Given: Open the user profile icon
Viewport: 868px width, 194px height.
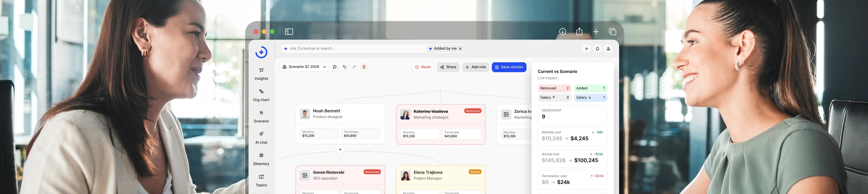Looking at the screenshot, I should click(608, 49).
